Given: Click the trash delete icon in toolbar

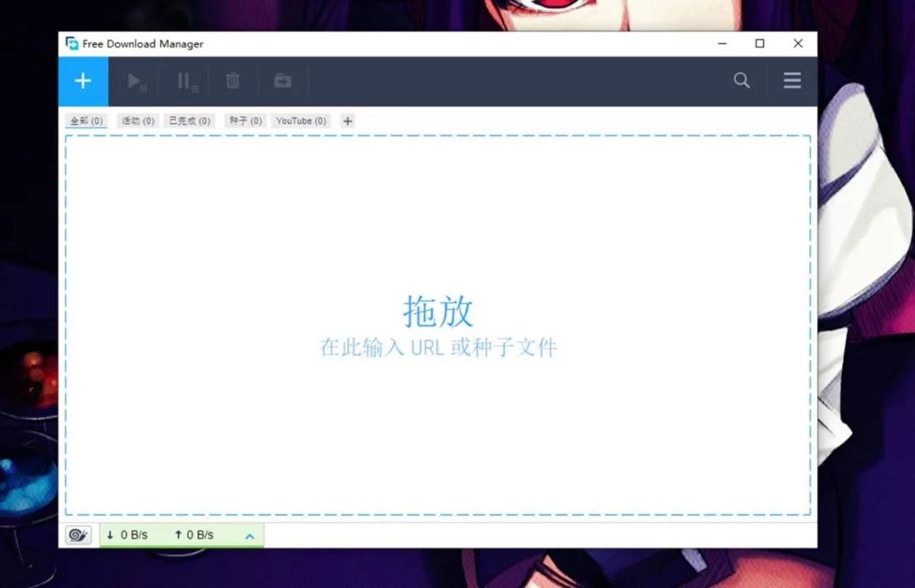Looking at the screenshot, I should pyautogui.click(x=232, y=81).
